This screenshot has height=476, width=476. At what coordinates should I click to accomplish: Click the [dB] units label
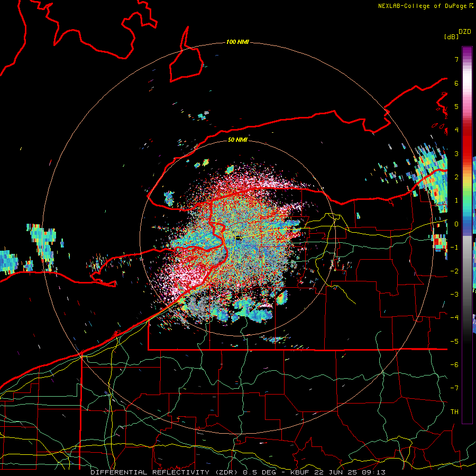coord(452,36)
